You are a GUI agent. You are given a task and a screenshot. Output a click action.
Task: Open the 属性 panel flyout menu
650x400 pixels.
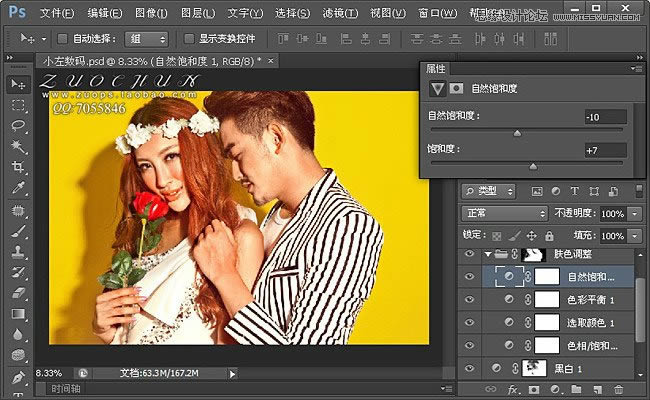636,68
